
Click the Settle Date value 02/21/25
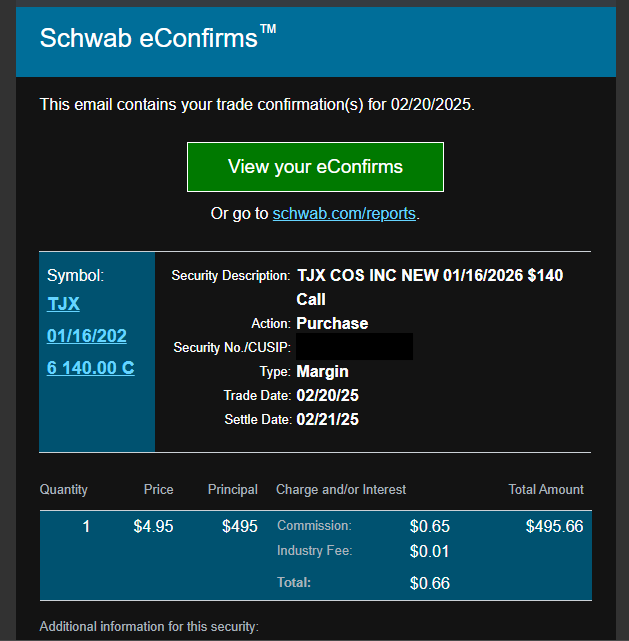(x=327, y=419)
